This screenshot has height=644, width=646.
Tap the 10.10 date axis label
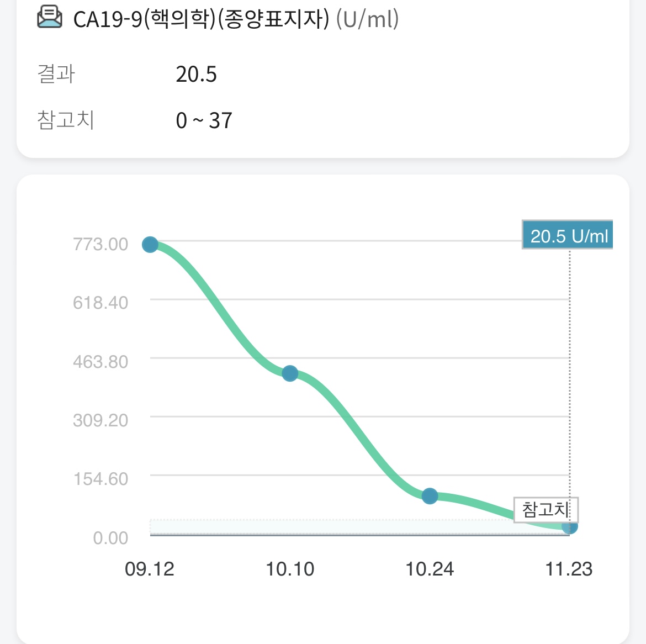pyautogui.click(x=290, y=569)
